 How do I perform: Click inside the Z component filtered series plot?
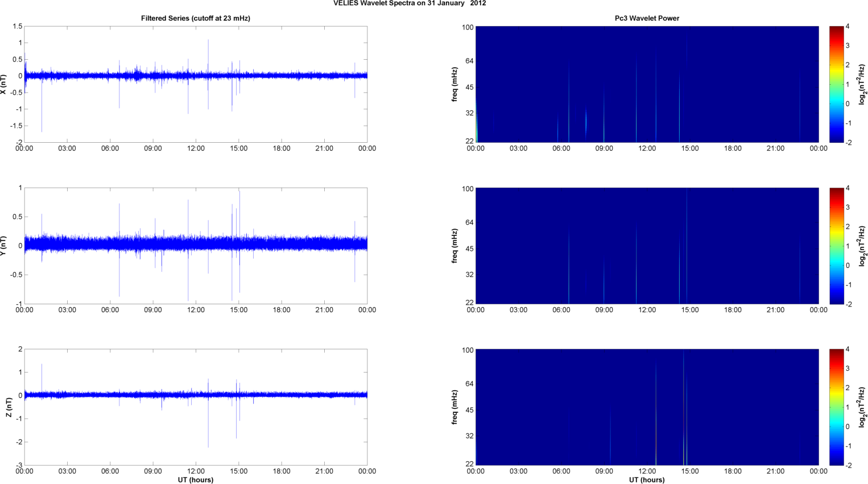pos(196,407)
